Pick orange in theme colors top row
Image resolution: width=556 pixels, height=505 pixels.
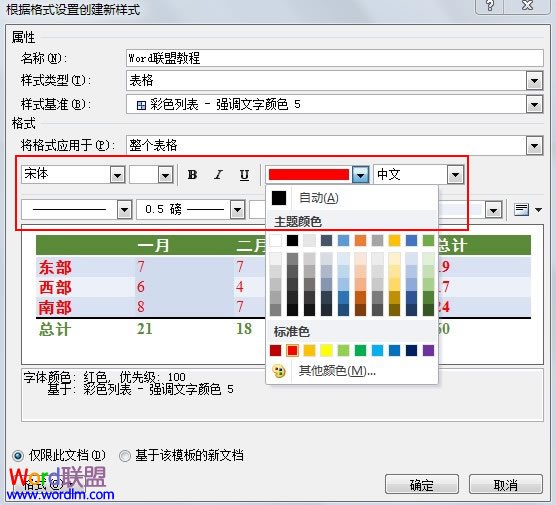(x=360, y=240)
